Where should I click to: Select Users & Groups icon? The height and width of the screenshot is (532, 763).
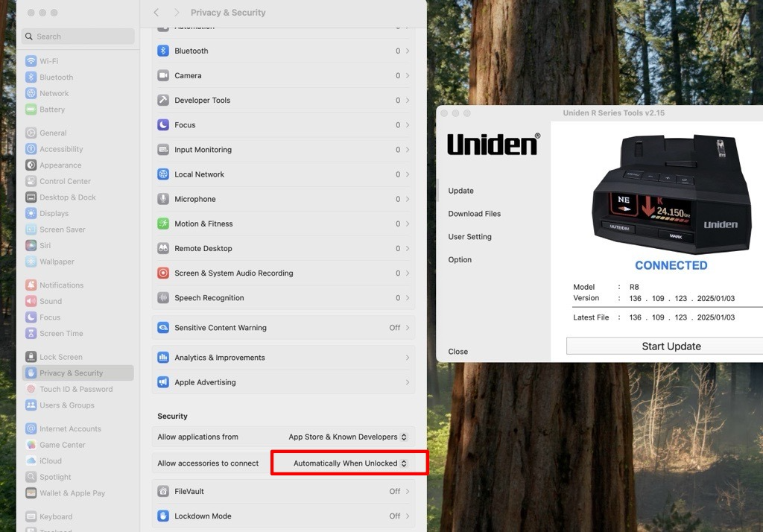click(x=31, y=405)
